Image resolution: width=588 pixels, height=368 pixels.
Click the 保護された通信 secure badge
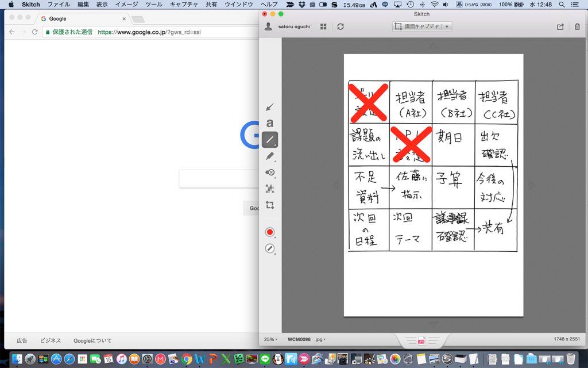point(69,32)
